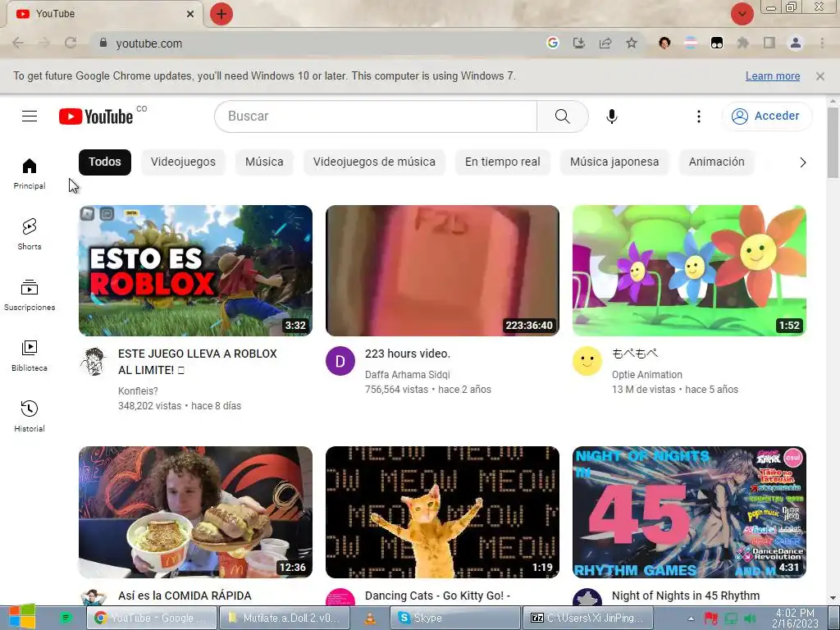Open Historial in the sidebar
The width and height of the screenshot is (840, 630).
(30, 416)
